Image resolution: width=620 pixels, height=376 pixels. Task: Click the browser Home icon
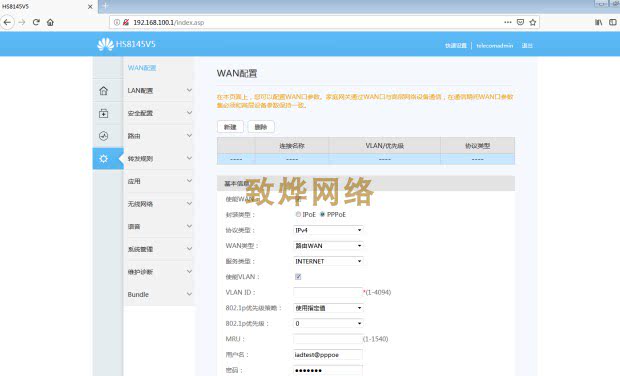pos(50,22)
